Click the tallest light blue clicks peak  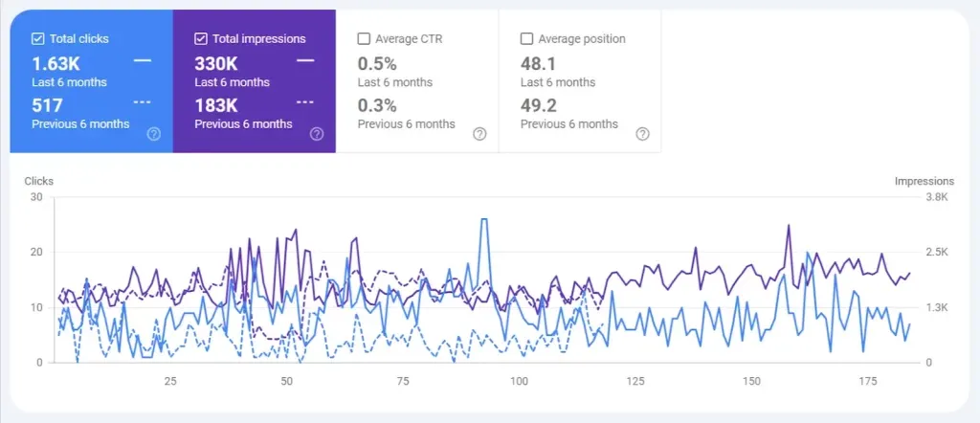point(484,220)
